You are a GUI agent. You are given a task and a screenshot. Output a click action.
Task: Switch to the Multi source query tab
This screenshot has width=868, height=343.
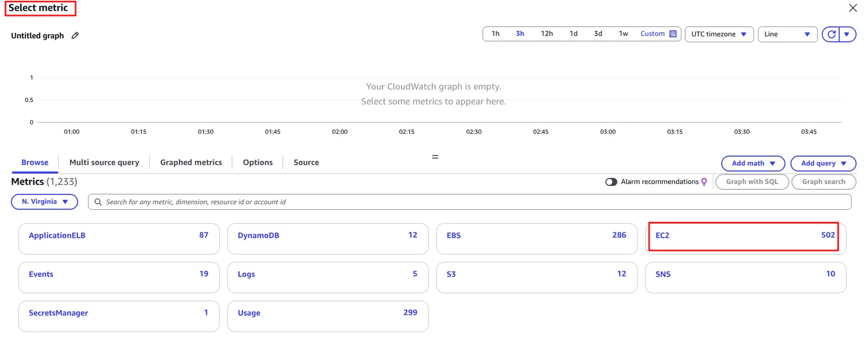(104, 162)
